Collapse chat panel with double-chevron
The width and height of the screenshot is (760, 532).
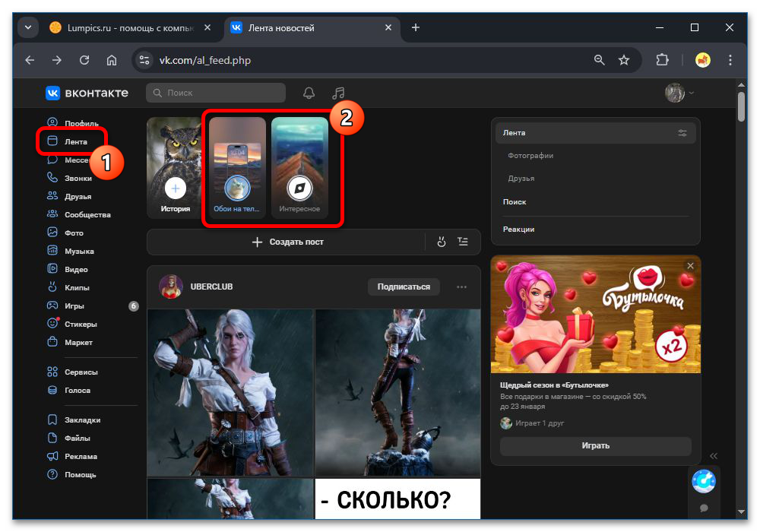(x=714, y=456)
